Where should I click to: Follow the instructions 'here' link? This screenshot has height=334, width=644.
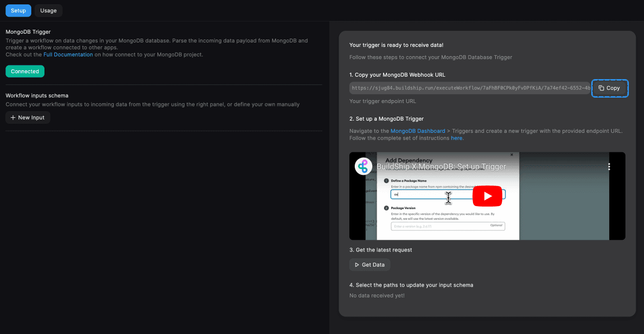coord(456,138)
